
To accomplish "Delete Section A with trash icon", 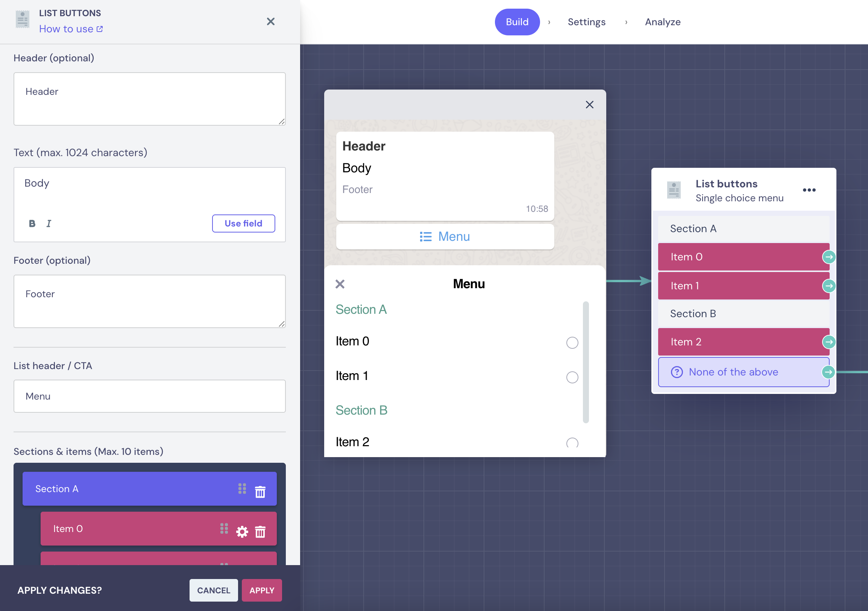I will click(260, 491).
